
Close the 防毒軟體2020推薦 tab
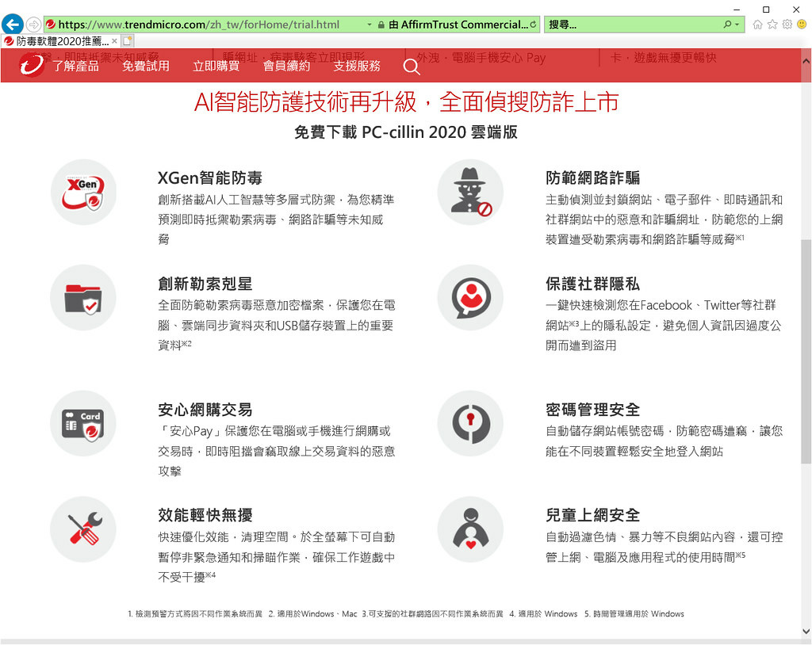(114, 41)
